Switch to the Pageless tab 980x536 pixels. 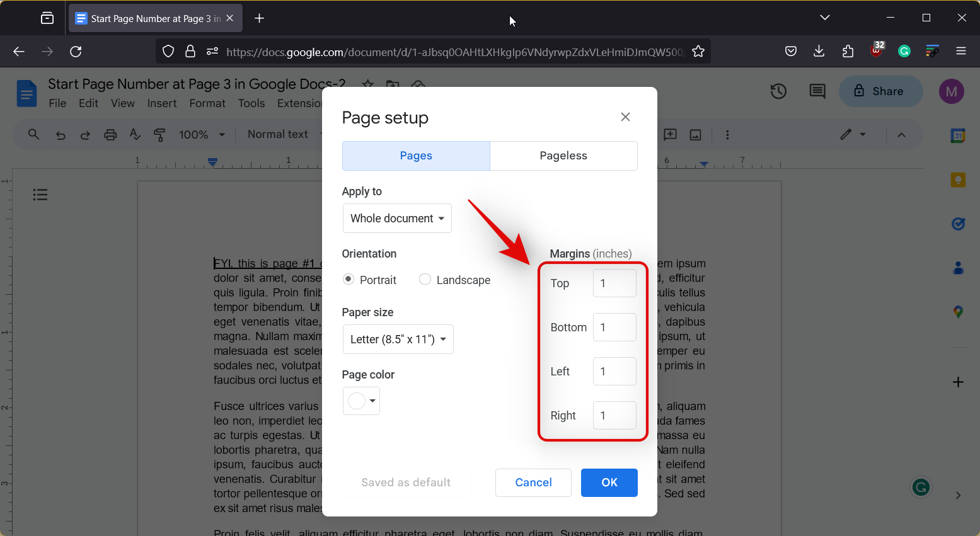coord(563,156)
